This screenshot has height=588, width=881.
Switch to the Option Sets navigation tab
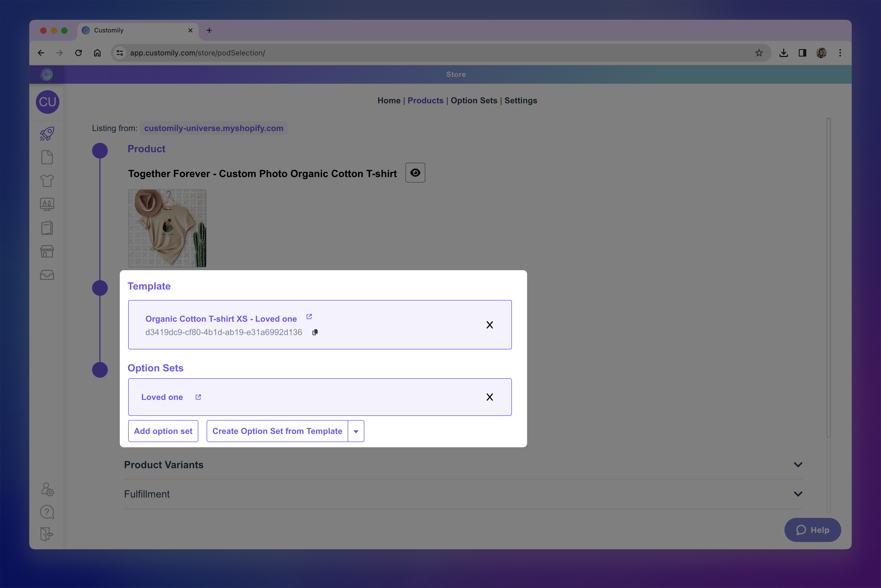(474, 100)
